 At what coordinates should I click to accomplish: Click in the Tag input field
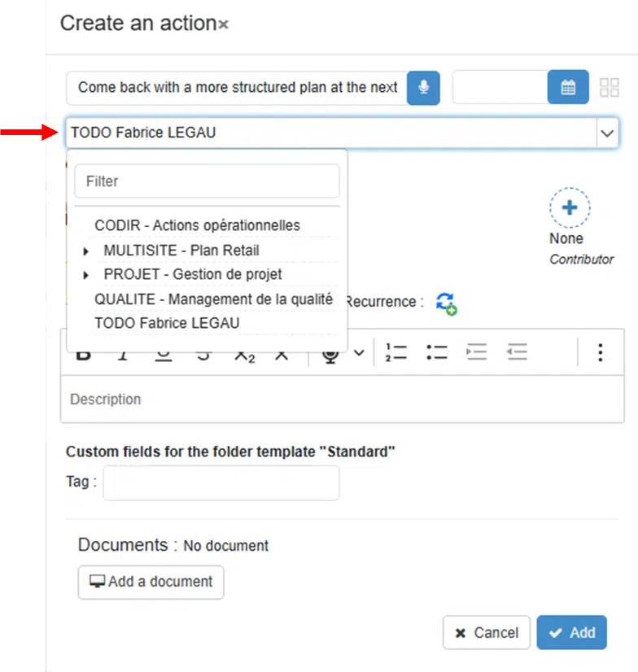pyautogui.click(x=221, y=483)
